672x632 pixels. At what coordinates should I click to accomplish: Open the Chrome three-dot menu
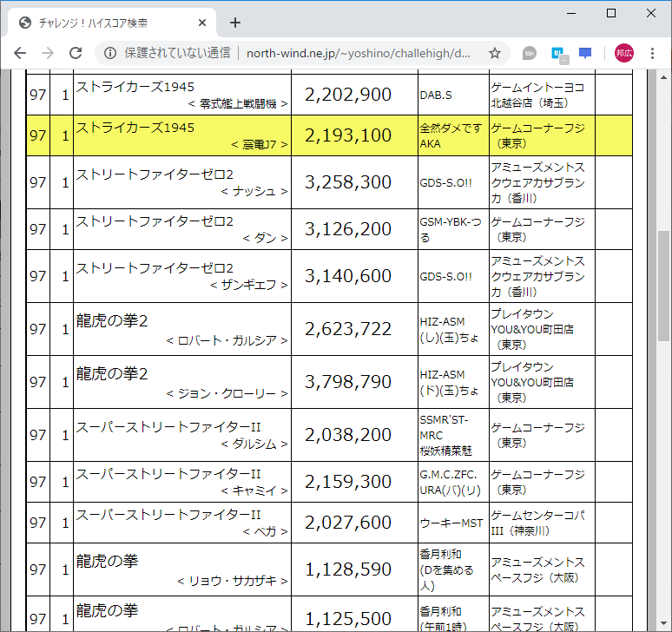coord(652,53)
